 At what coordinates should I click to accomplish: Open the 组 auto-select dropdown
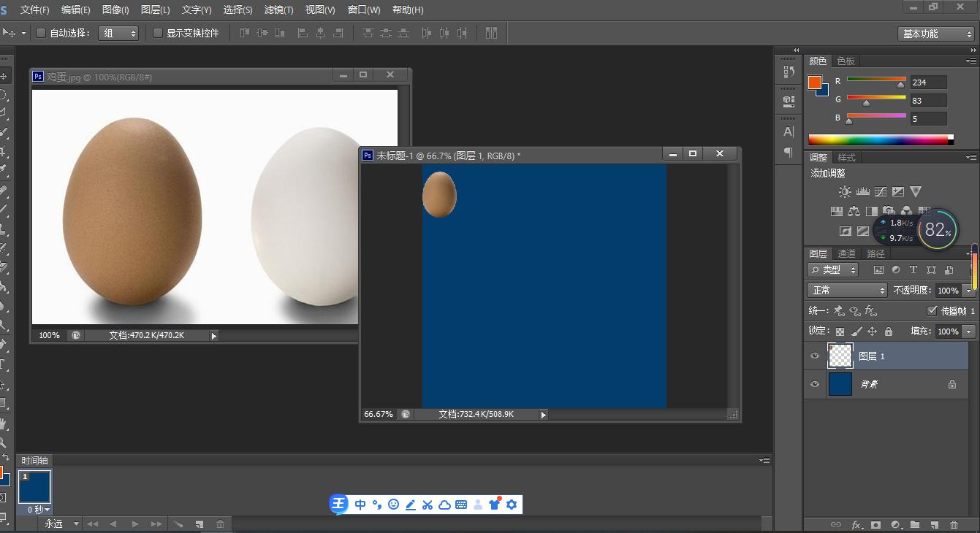click(x=118, y=33)
